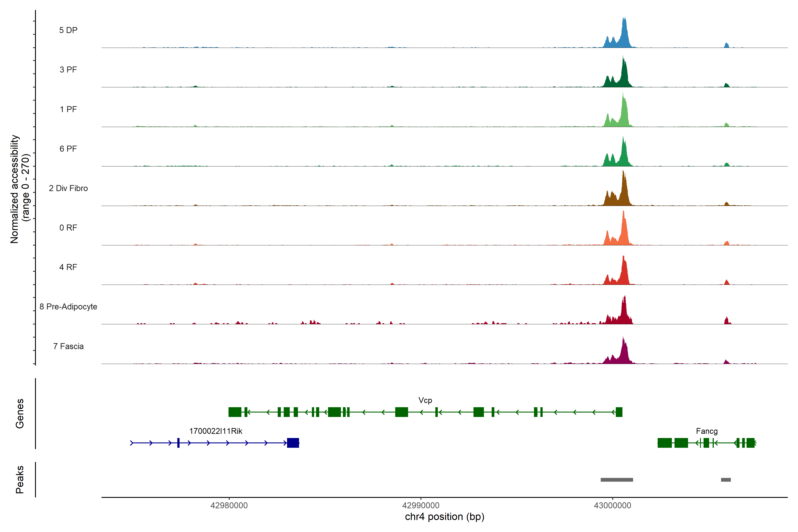Screen dimensions: 798x532
Task: Click the chr4 position (bp) axis title
Action: (444, 517)
